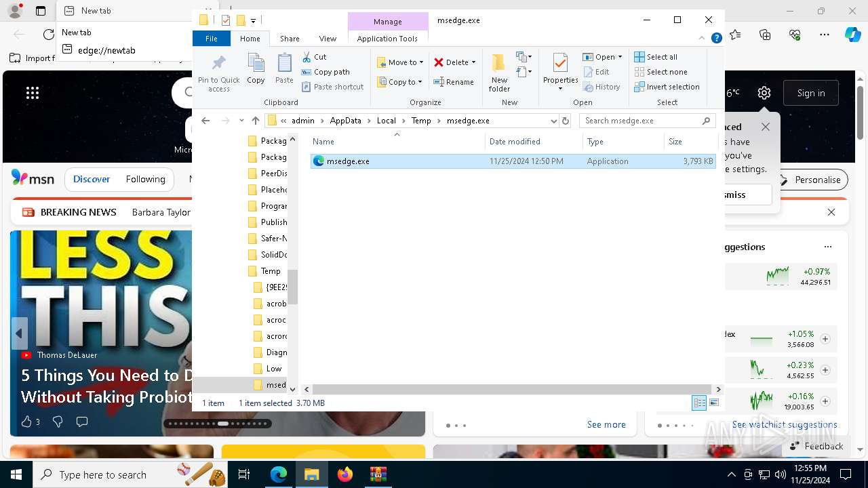Navigate up one folder level
868x488 pixels.
click(x=255, y=121)
